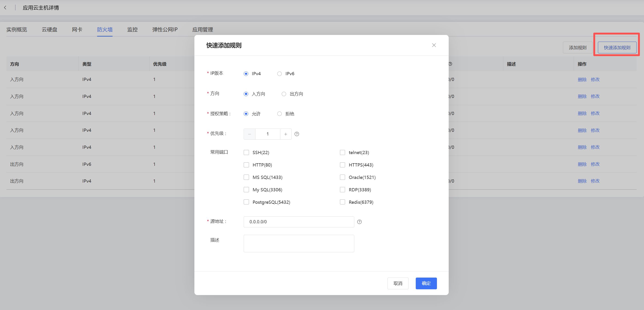Image resolution: width=644 pixels, height=310 pixels.
Task: Check the My SQL(3306) checkbox
Action: click(246, 190)
